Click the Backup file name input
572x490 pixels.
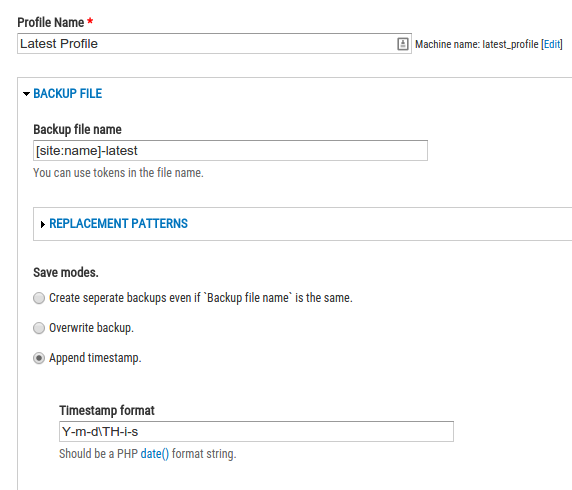pyautogui.click(x=231, y=150)
